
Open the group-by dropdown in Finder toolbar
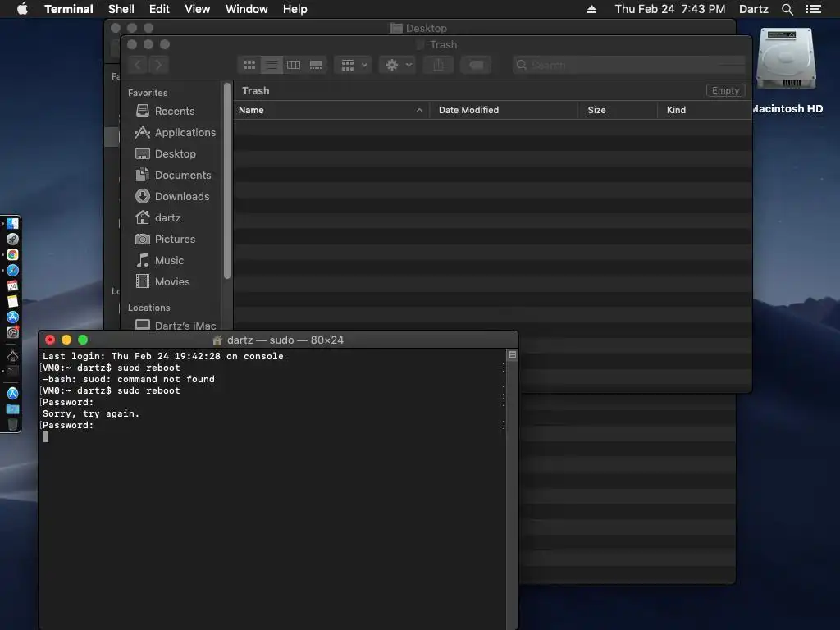click(x=354, y=65)
